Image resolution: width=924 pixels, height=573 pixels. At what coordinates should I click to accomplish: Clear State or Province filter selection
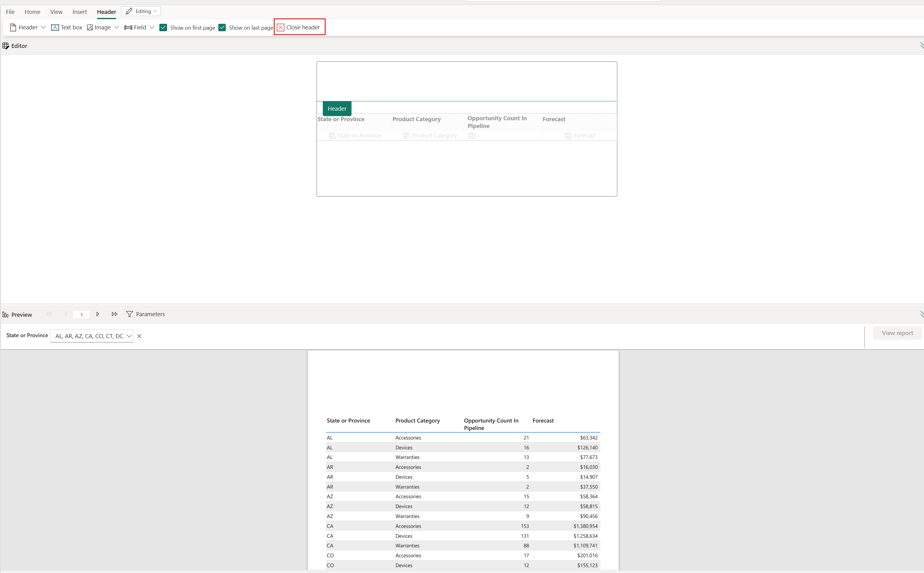pyautogui.click(x=139, y=336)
